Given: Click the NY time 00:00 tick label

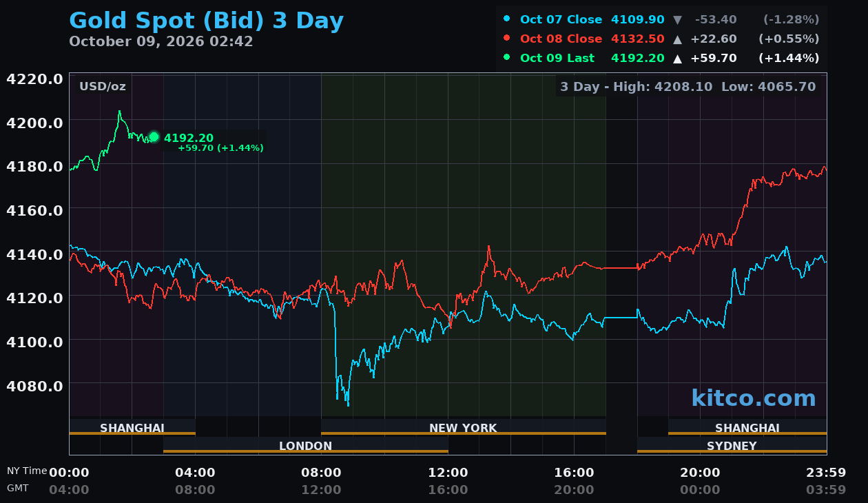Looking at the screenshot, I should pyautogui.click(x=69, y=472).
